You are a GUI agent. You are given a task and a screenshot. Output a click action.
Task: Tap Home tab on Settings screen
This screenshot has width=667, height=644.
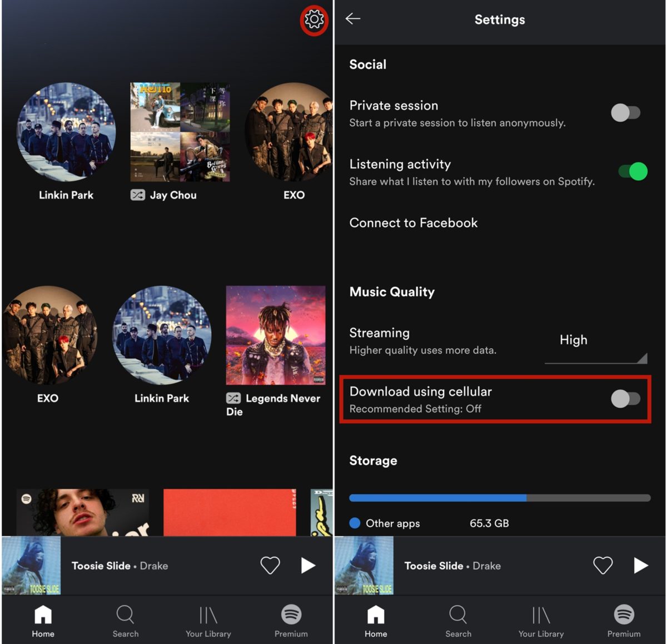pyautogui.click(x=376, y=621)
